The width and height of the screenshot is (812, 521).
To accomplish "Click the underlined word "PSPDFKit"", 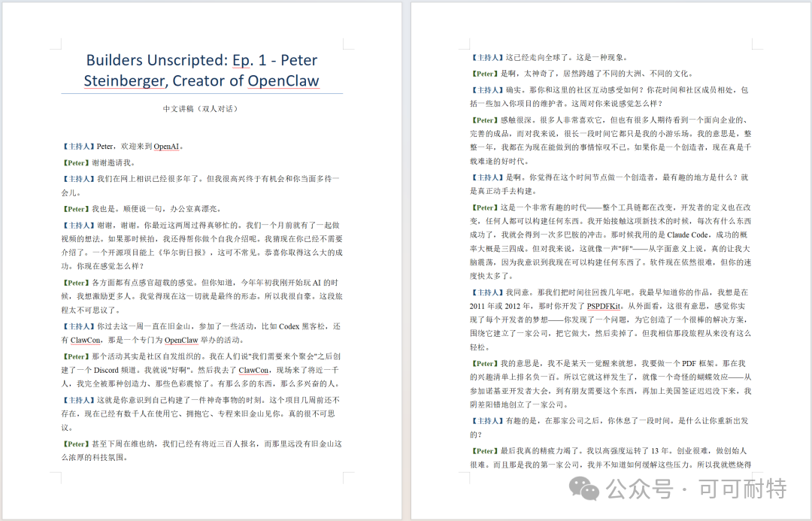I will point(603,306).
